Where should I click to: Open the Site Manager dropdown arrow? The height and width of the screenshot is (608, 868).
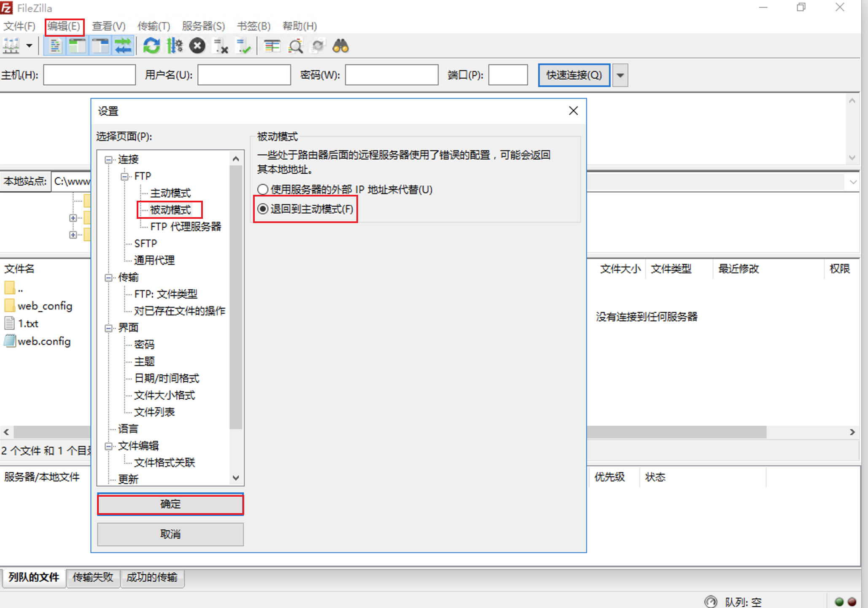pos(29,46)
